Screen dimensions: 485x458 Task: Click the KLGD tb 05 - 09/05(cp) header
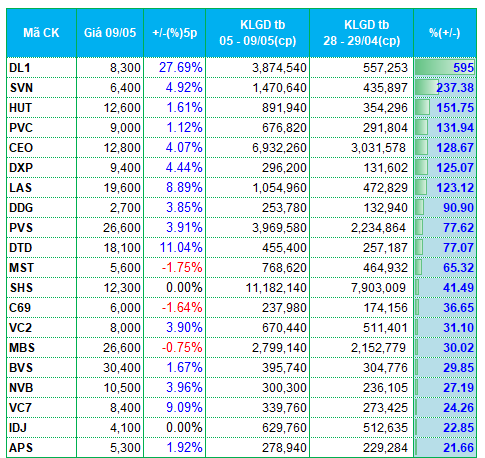(258, 33)
